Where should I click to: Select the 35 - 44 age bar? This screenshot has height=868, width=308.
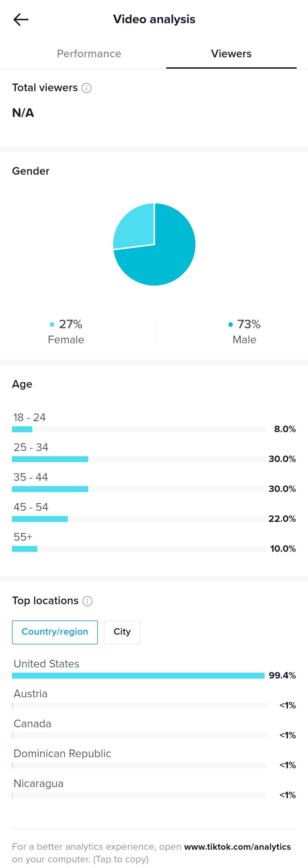click(139, 489)
